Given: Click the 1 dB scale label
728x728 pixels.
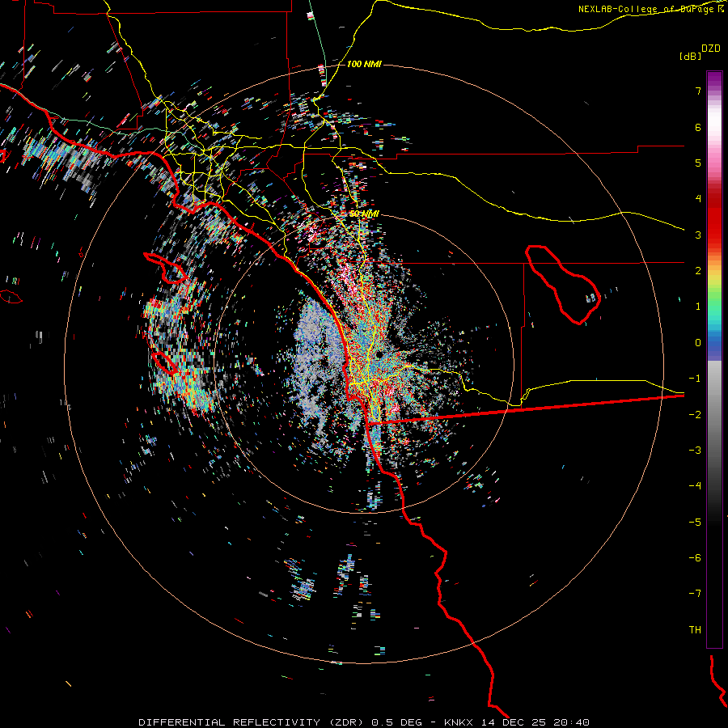Looking at the screenshot, I should point(698,307).
